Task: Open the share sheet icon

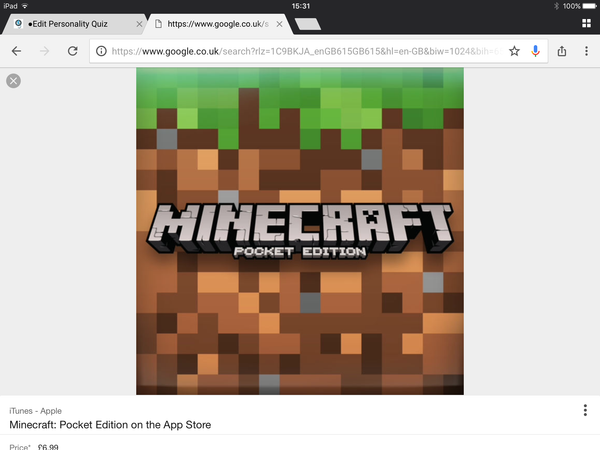Action: [562, 51]
